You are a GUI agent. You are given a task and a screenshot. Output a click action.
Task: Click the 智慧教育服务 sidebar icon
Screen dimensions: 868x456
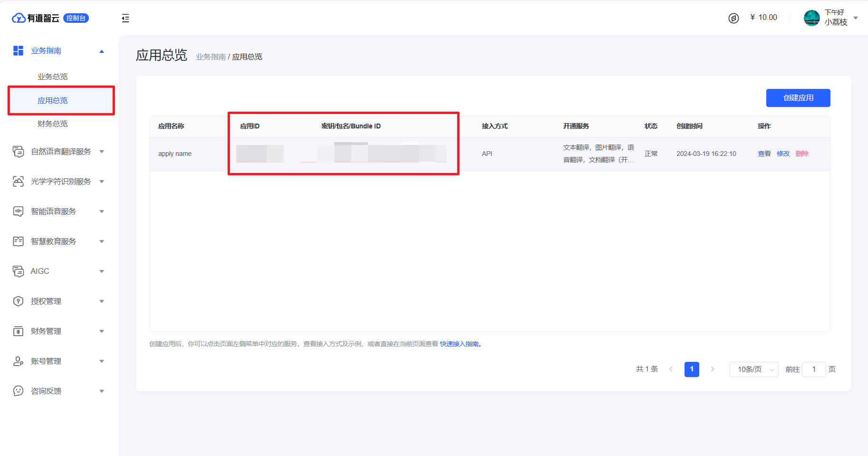click(18, 242)
